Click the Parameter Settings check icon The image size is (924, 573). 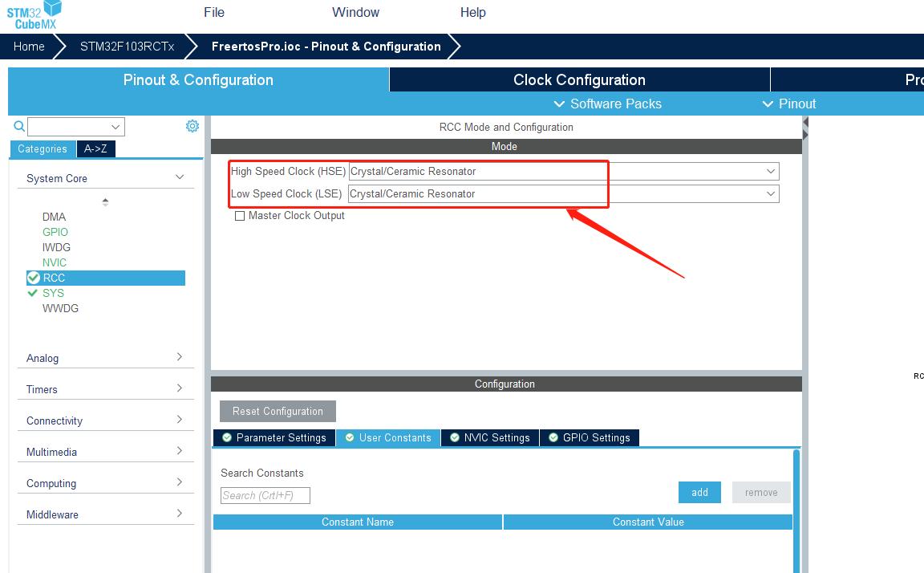(227, 437)
